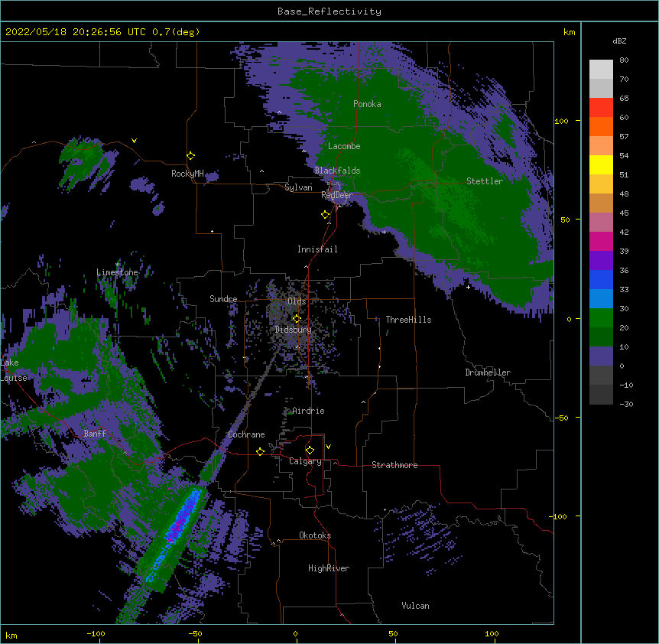Select the yellow V marker northwest of RockyMH

point(134,141)
